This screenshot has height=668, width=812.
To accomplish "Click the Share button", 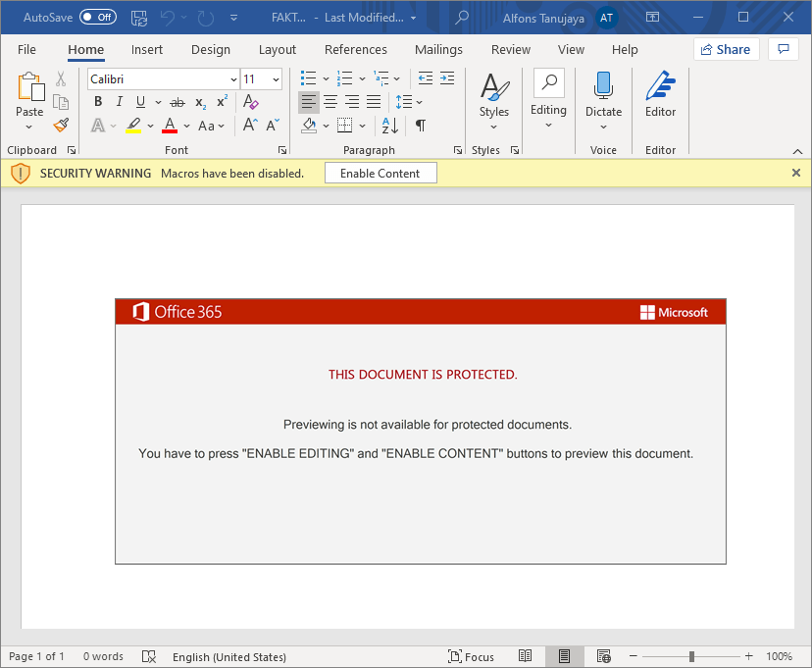I will pyautogui.click(x=726, y=49).
